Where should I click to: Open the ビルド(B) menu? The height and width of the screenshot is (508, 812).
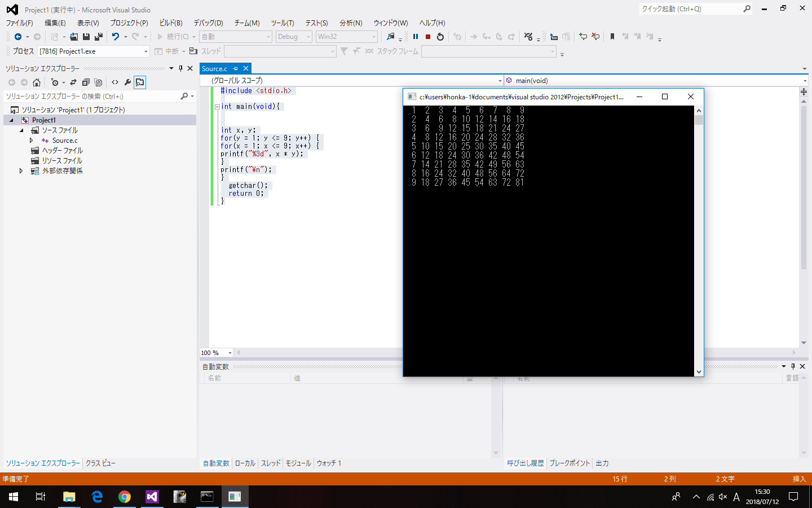(171, 23)
